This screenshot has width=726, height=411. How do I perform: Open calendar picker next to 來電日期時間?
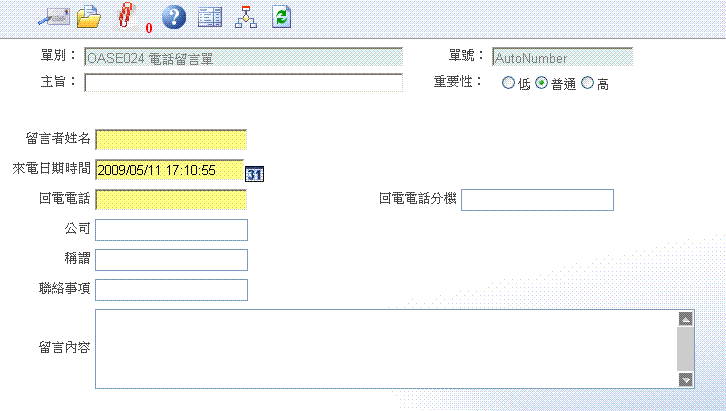tap(255, 173)
